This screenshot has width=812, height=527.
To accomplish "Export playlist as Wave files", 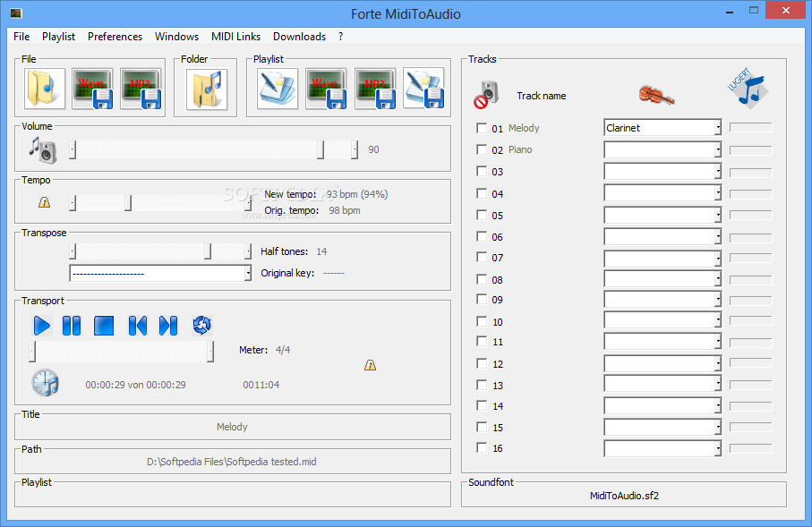I will point(326,89).
